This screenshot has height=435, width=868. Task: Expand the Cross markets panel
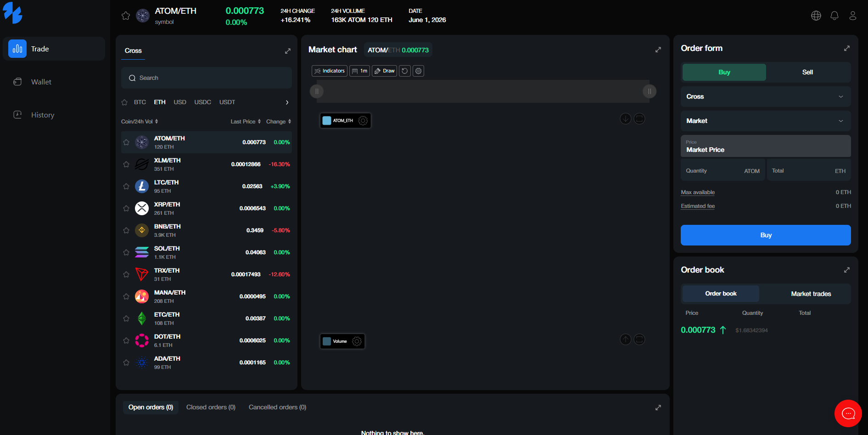(288, 51)
